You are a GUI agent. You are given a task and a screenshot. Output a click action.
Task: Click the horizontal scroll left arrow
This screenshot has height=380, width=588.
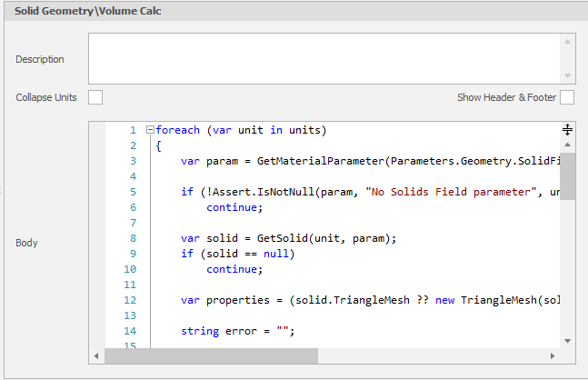point(96,356)
